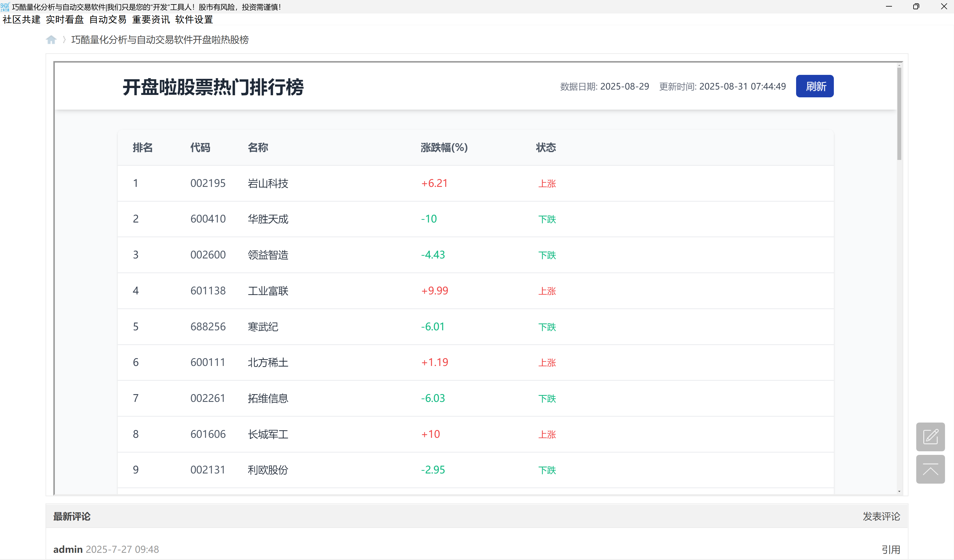Click the edit/compose floating icon
954x560 pixels.
point(930,437)
